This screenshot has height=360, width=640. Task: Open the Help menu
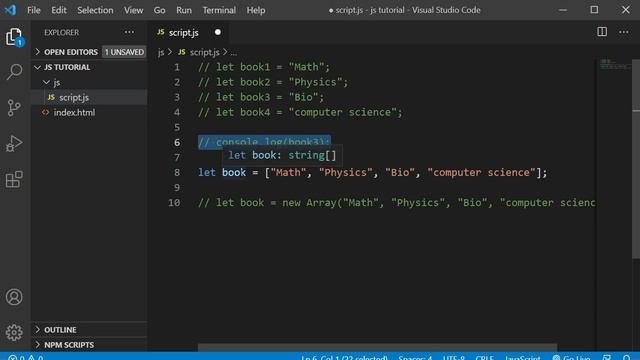[256, 10]
